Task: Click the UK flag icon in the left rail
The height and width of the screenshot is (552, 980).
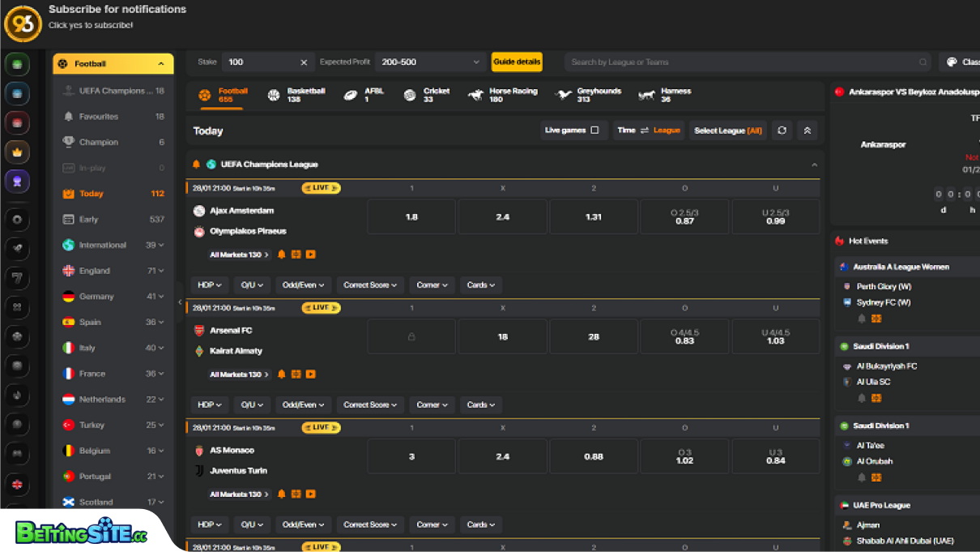Action: [18, 484]
